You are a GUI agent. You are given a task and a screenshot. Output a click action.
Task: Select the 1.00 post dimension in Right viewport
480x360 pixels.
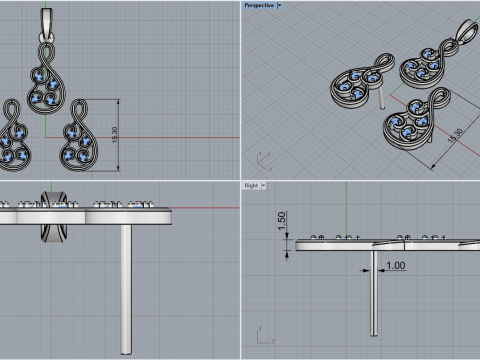396,266
